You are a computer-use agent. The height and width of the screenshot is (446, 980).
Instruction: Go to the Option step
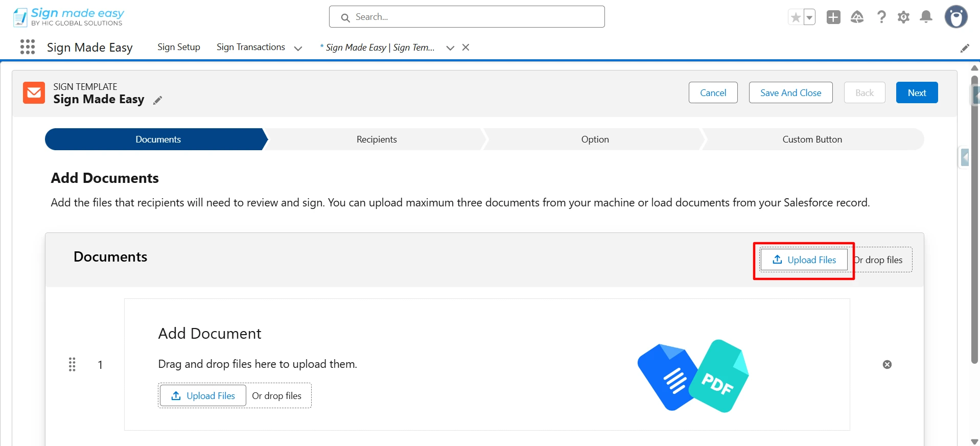tap(595, 139)
